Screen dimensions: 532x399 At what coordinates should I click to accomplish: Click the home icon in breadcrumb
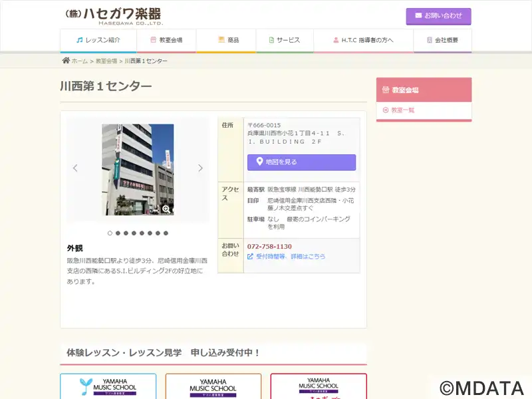66,61
